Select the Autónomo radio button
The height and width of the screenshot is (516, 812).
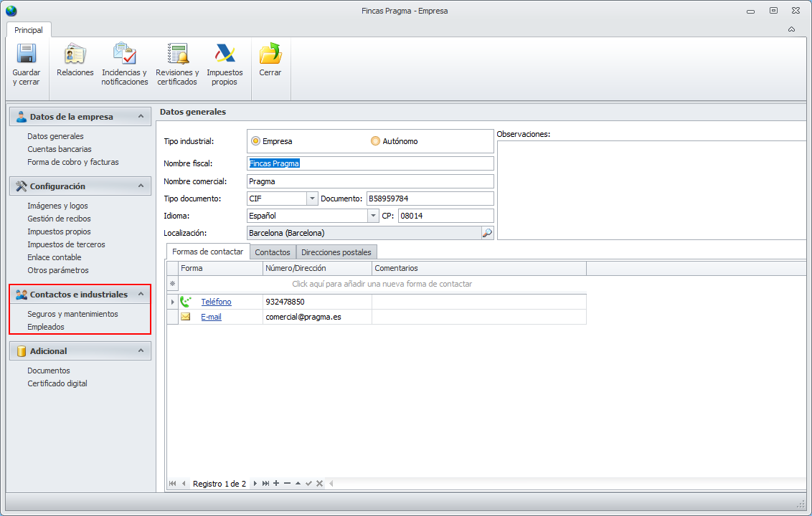[376, 141]
